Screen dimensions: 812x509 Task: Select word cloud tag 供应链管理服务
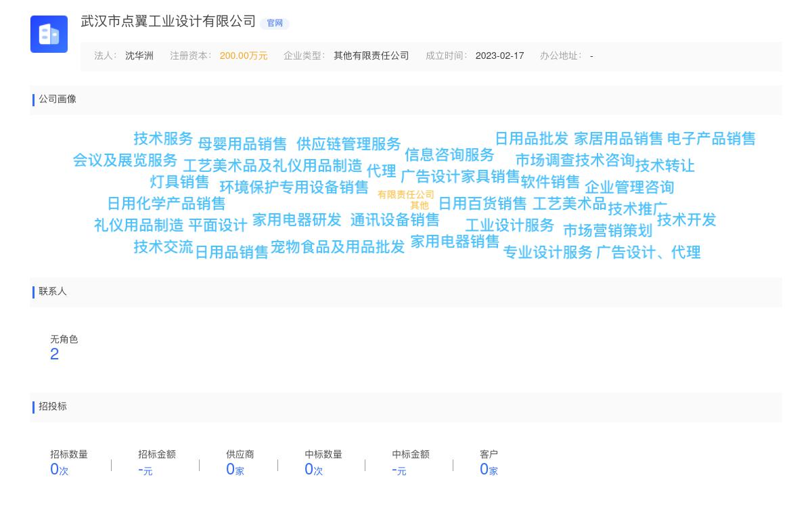click(x=348, y=144)
